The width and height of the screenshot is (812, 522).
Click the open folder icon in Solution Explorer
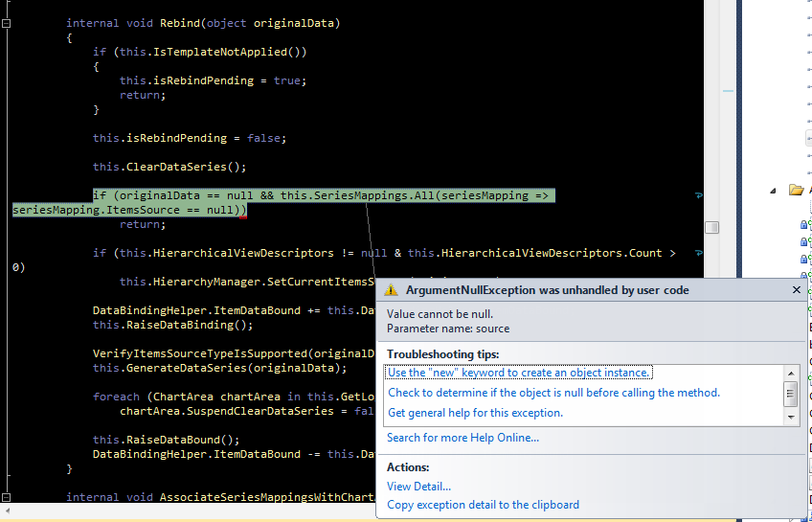click(x=796, y=190)
